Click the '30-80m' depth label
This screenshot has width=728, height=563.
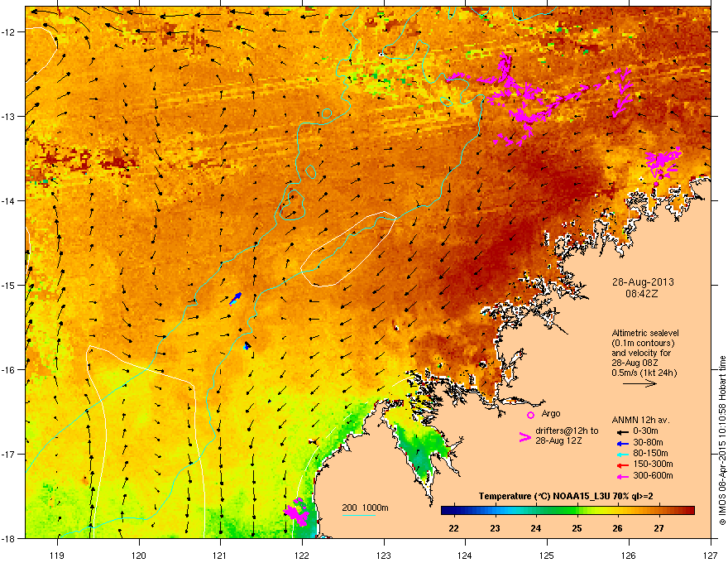[x=648, y=442]
